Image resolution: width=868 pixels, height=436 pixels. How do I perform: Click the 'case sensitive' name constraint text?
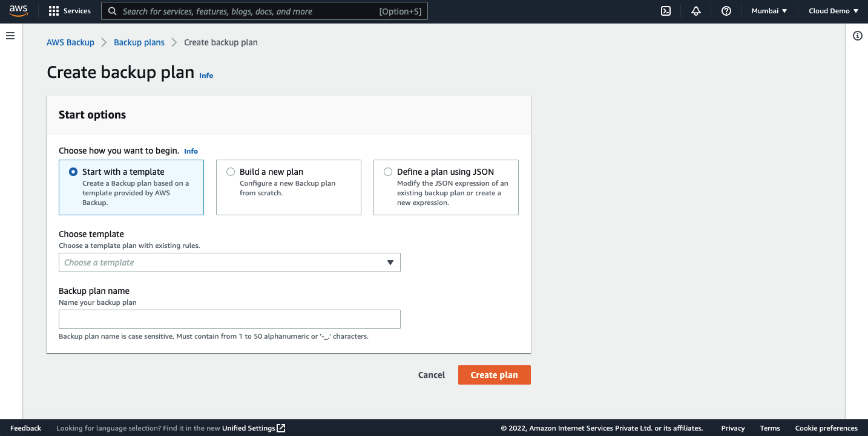214,336
